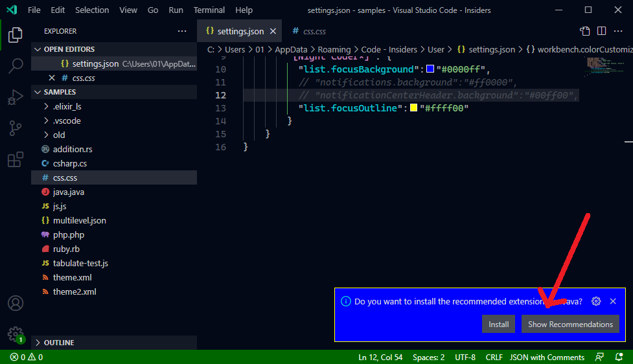Split the editor to the right
This screenshot has width=633, height=364.
click(x=601, y=31)
